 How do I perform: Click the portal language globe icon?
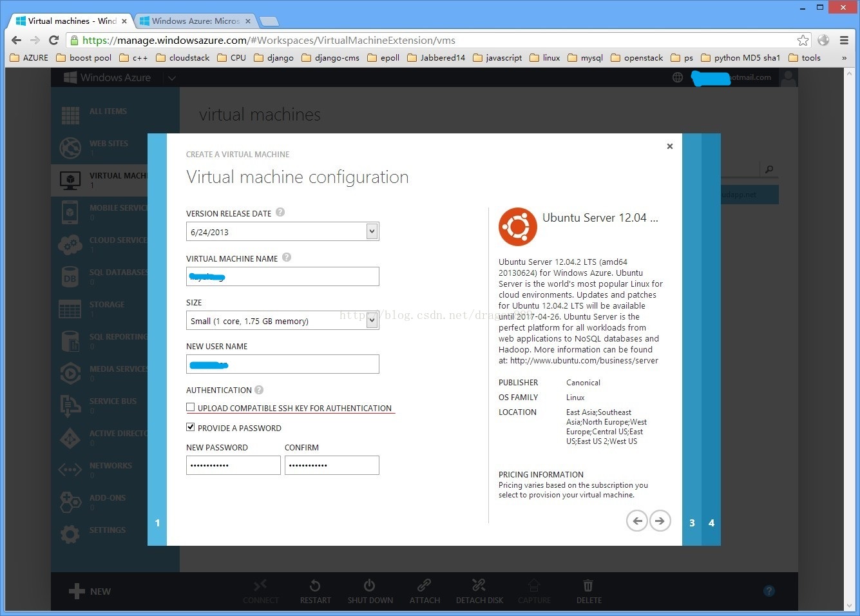tap(678, 77)
